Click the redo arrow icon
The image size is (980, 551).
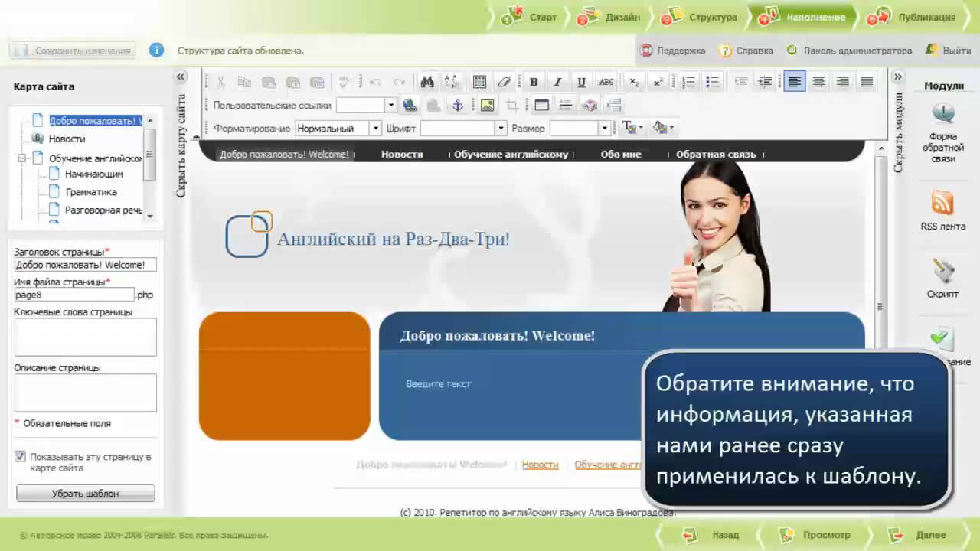[399, 82]
